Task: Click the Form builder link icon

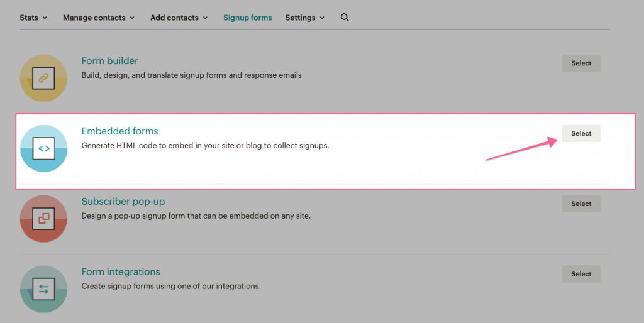Action: (x=43, y=78)
